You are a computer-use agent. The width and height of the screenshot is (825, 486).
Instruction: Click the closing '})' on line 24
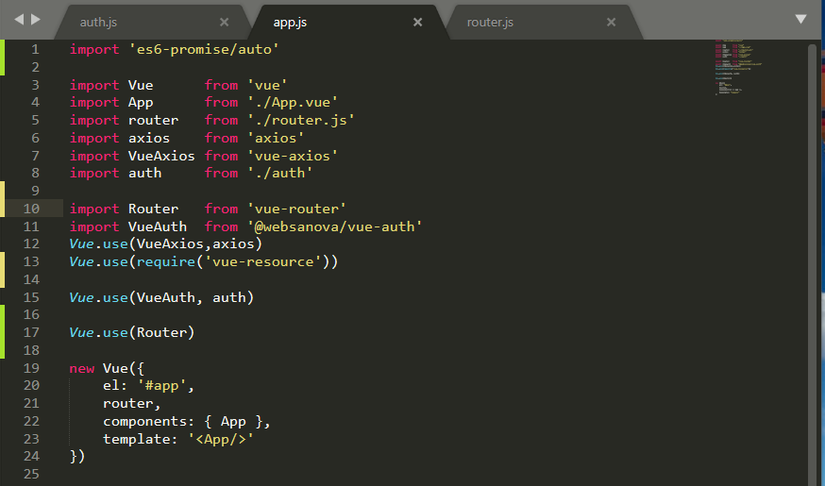[x=77, y=457]
